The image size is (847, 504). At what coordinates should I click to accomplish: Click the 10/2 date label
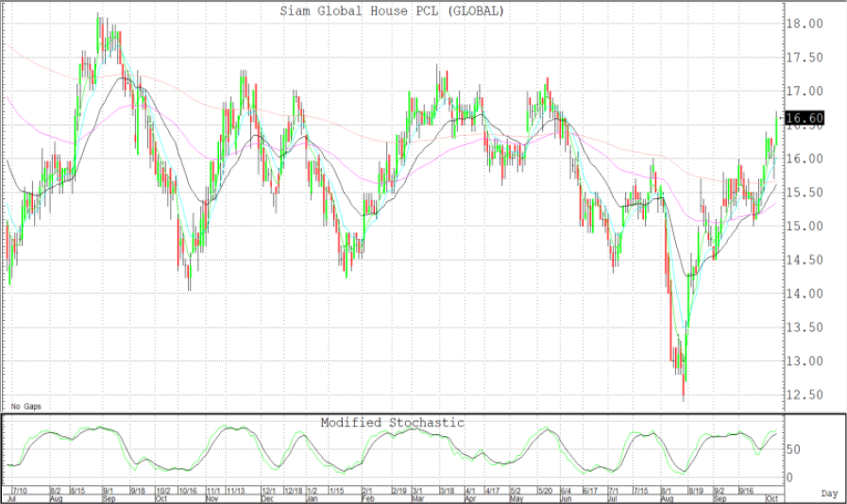(x=163, y=491)
